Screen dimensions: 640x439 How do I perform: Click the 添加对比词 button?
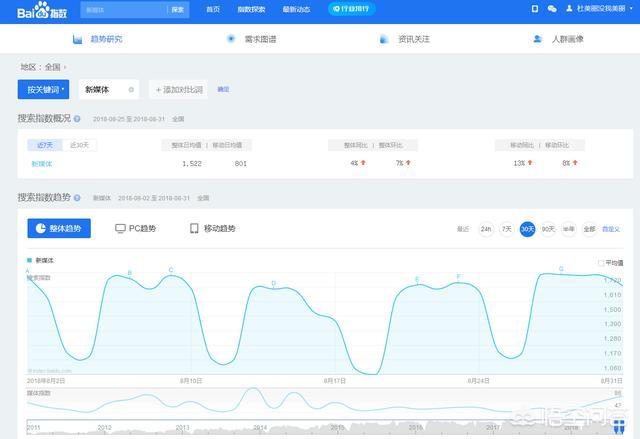click(178, 89)
